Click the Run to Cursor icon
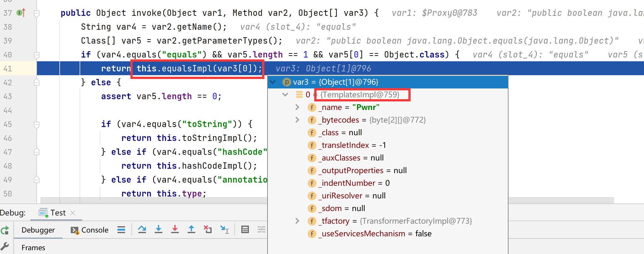 (225, 230)
